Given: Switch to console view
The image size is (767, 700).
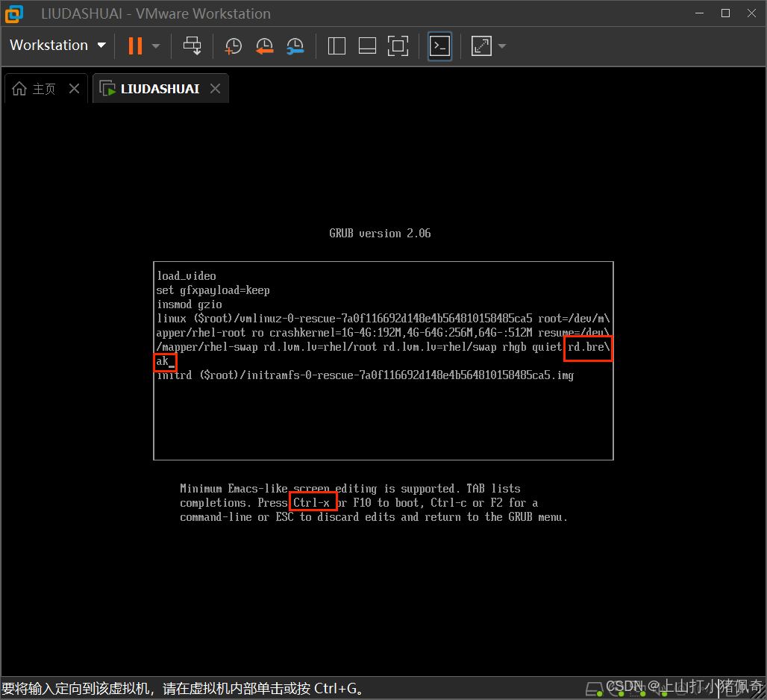Looking at the screenshot, I should 439,46.
